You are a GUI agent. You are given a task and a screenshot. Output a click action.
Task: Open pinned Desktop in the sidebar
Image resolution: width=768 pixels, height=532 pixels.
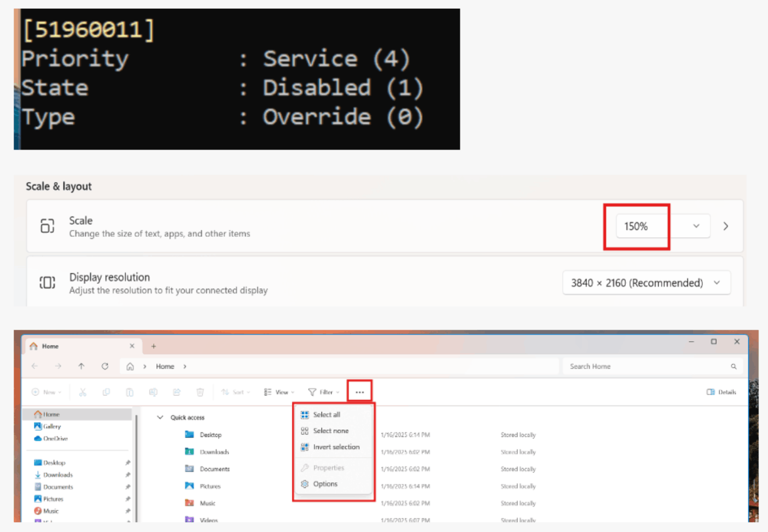coord(50,463)
